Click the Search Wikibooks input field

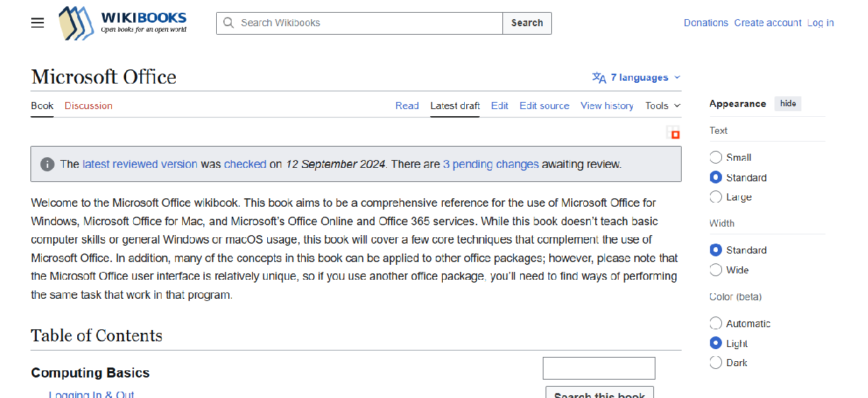tap(360, 23)
